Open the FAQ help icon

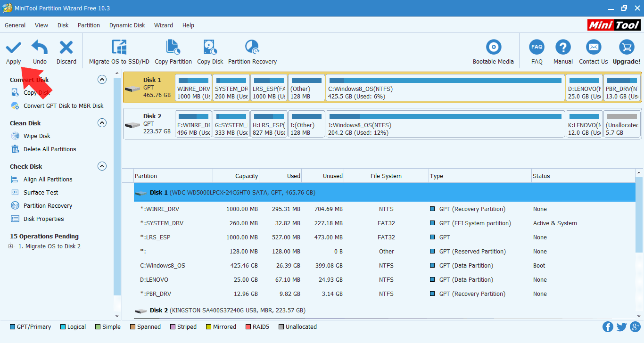pos(537,48)
